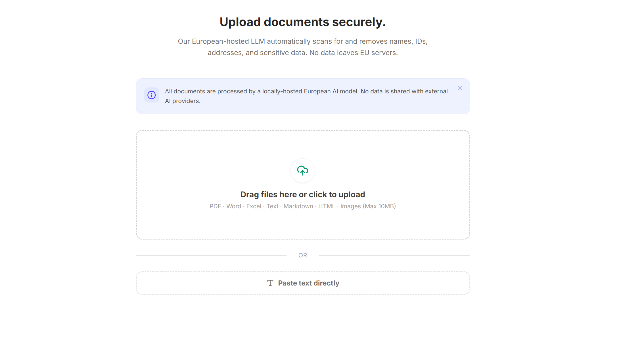Screen dimensions: 644x340
Task: Click the Max 10MB file formats label
Action: coord(303,206)
